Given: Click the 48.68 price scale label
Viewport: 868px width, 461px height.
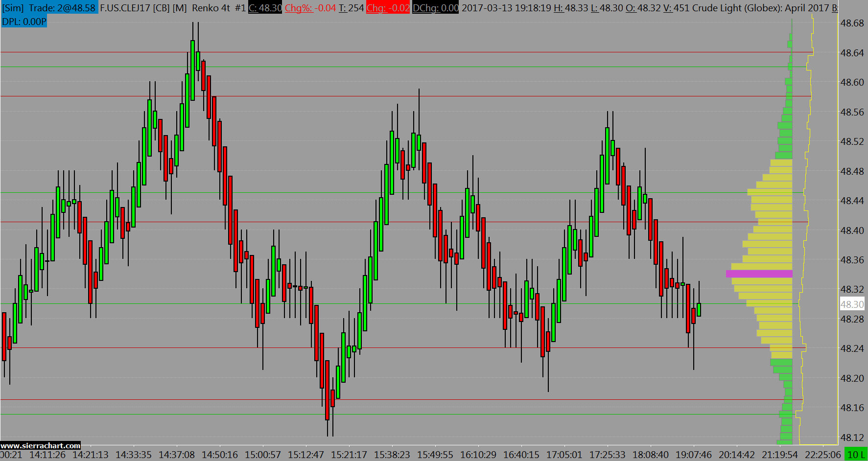Looking at the screenshot, I should point(852,23).
